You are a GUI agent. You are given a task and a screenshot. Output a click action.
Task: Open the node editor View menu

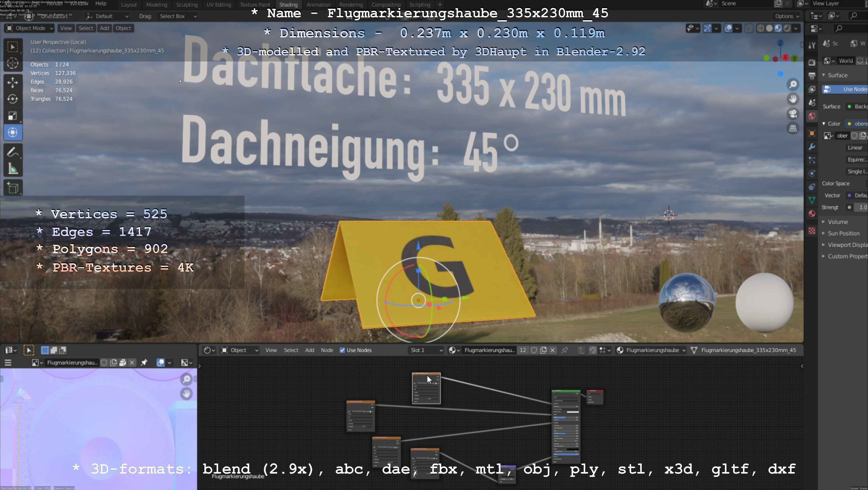[x=271, y=350]
